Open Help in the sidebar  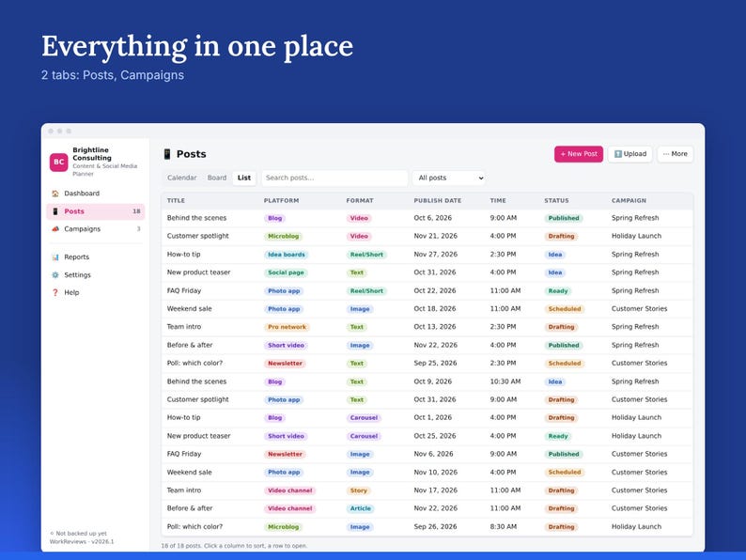tap(96, 292)
